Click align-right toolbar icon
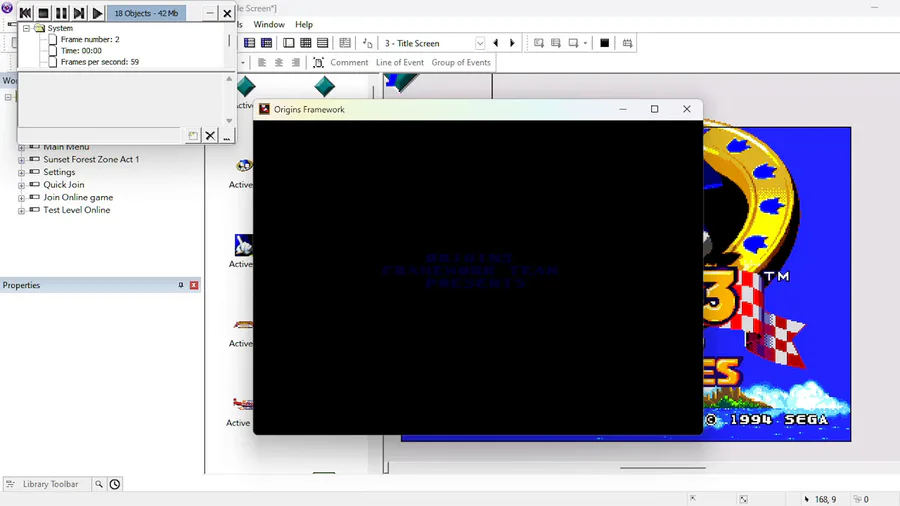 click(x=296, y=63)
